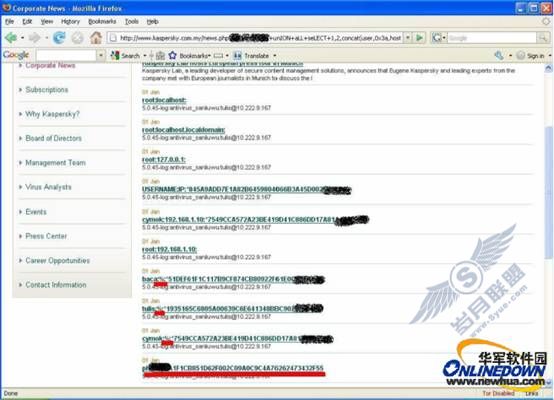Image resolution: width=554 pixels, height=400 pixels.
Task: Open Career Opportunities in the sidebar
Action: [x=58, y=260]
